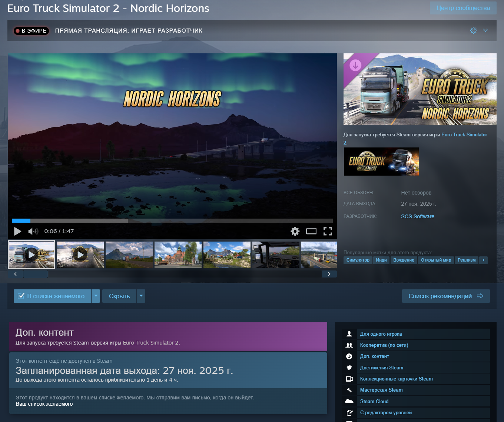Select the Симулятор tag
This screenshot has width=504, height=422.
(358, 260)
